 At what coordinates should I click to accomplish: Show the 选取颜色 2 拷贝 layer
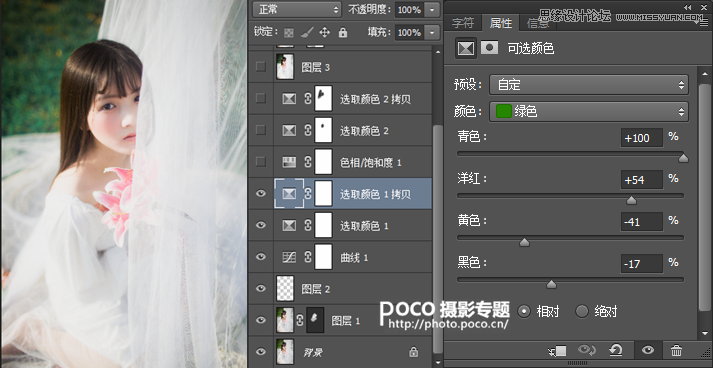tap(261, 98)
